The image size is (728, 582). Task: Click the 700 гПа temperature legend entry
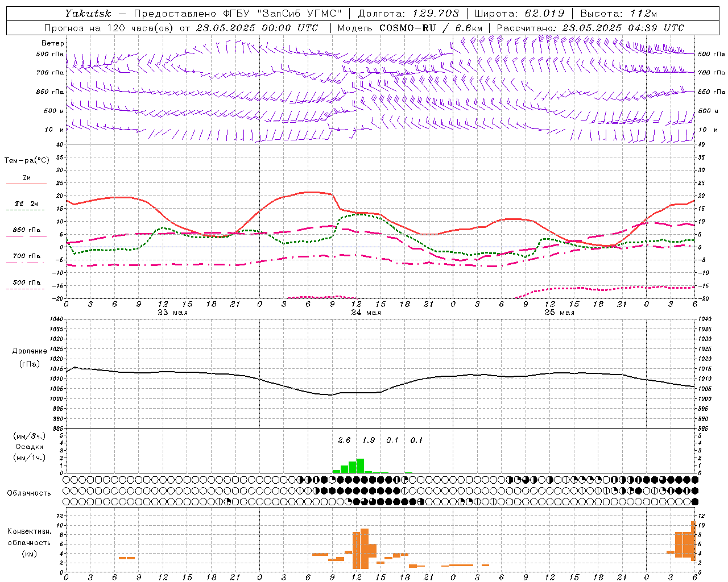pos(27,256)
